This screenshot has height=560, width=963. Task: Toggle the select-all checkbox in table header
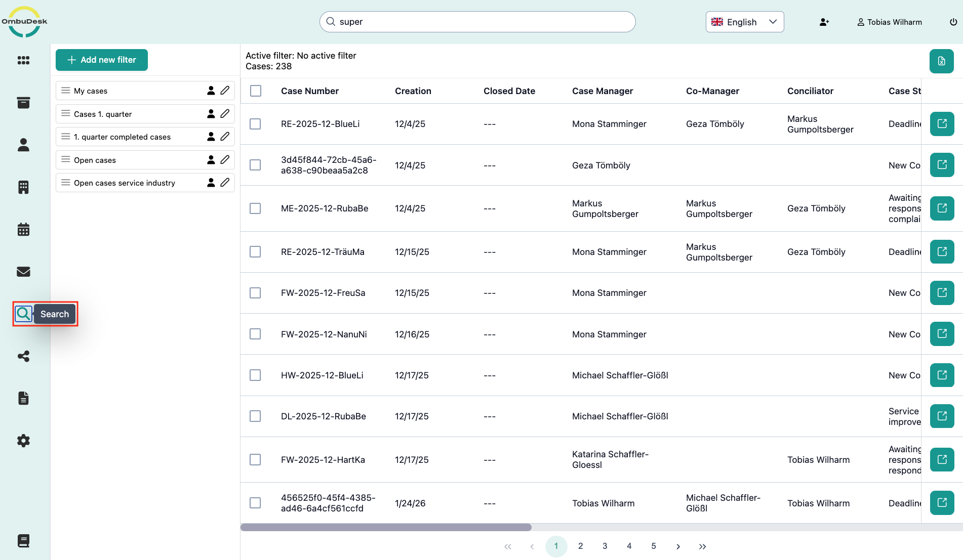(x=256, y=91)
